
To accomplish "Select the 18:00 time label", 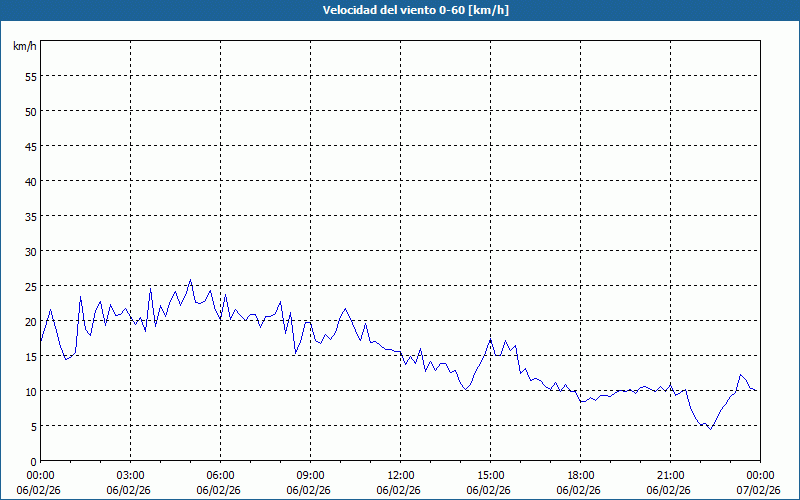I will click(580, 475).
